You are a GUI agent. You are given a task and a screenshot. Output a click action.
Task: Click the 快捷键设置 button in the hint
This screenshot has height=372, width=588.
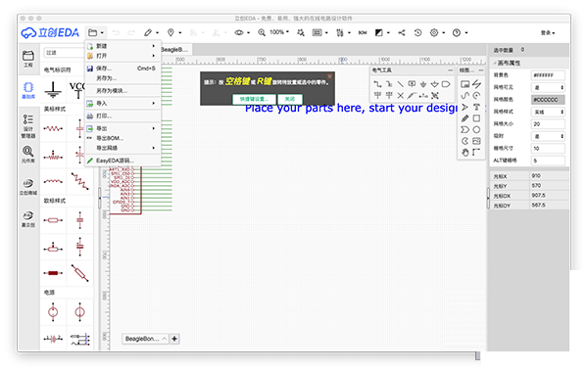(254, 99)
